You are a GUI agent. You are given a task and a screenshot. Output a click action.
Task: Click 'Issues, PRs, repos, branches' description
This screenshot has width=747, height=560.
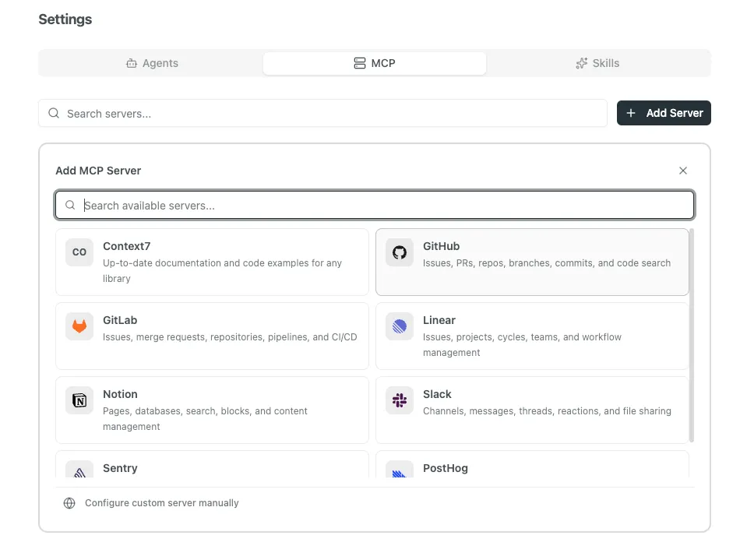[547, 262]
